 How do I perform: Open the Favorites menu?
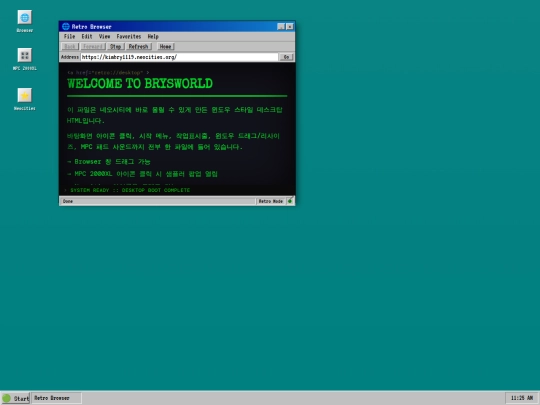[129, 37]
